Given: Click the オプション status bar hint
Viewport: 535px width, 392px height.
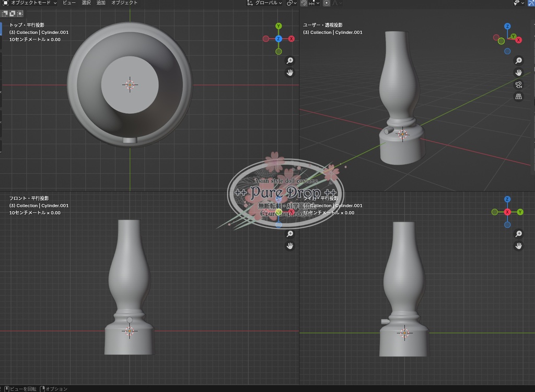Looking at the screenshot, I should click(x=54, y=389).
